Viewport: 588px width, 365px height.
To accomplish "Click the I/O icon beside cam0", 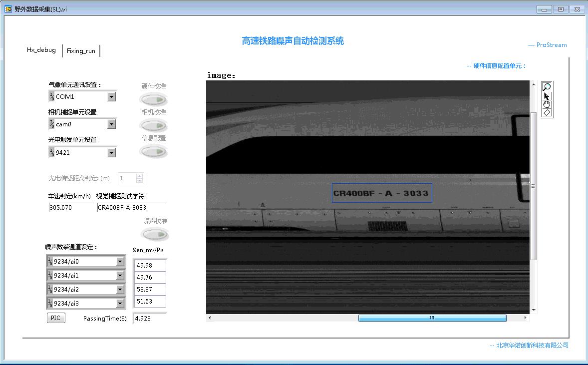I will click(52, 124).
